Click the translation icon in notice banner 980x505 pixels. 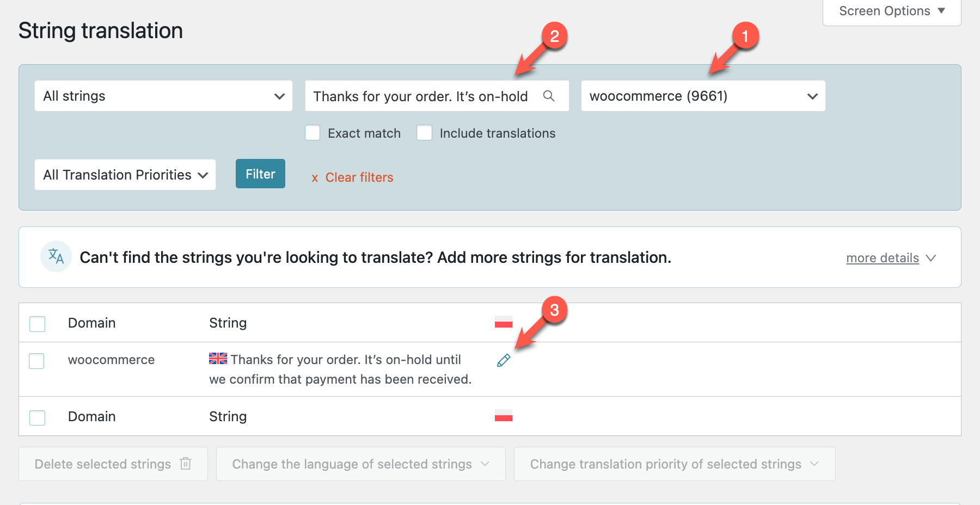click(56, 256)
